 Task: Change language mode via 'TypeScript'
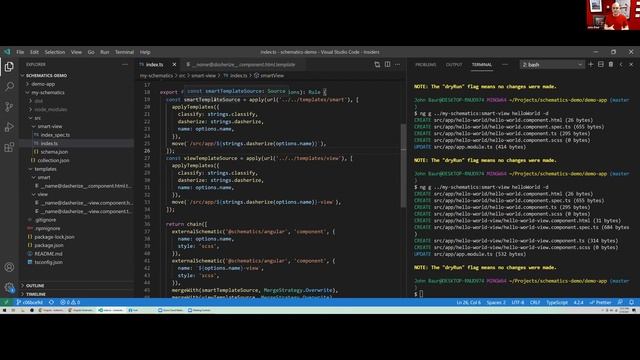pyautogui.click(x=557, y=302)
